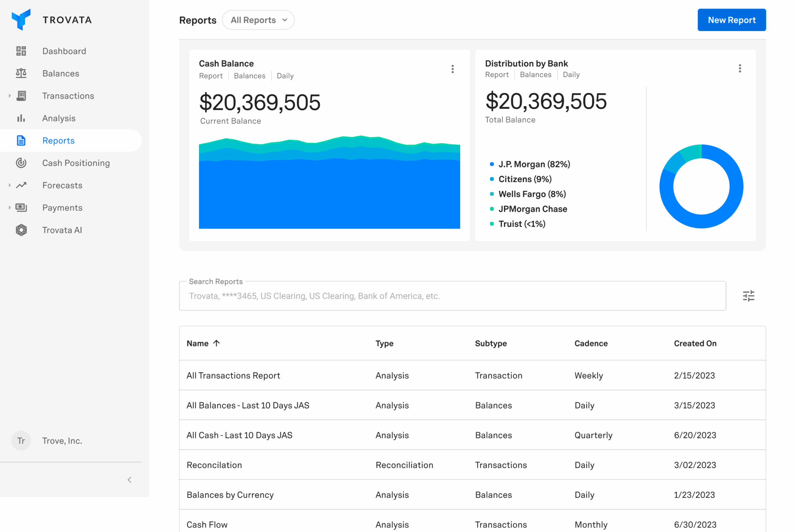Open search filters using the sliders icon
The height and width of the screenshot is (532, 796).
coord(748,296)
